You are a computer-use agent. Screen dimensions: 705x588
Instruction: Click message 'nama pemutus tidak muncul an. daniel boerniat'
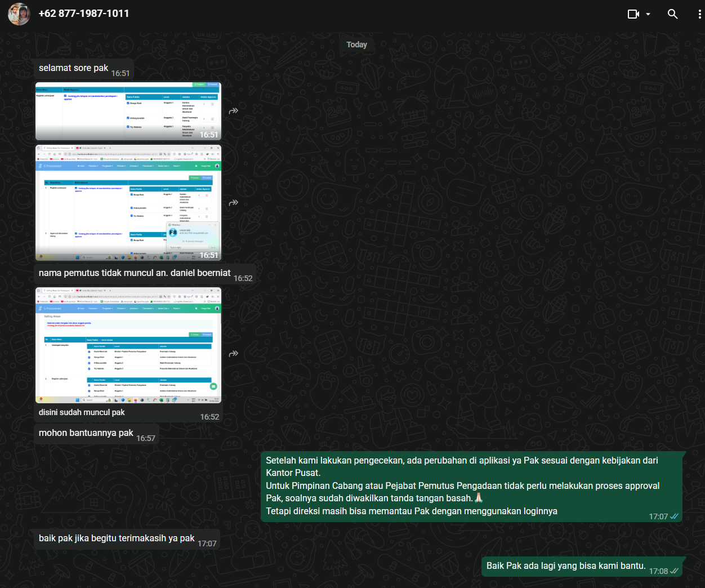[135, 273]
